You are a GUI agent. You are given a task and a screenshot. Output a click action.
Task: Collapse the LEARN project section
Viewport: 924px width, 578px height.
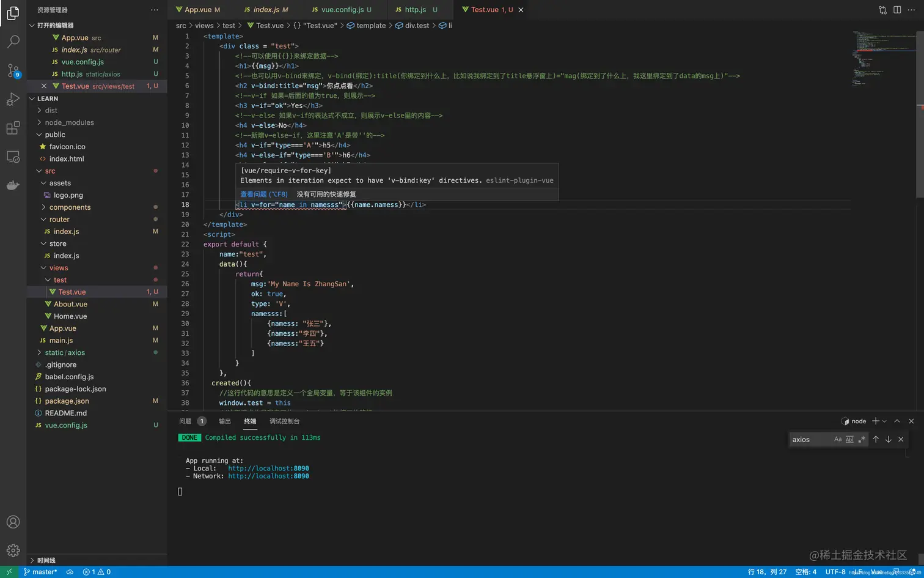97,98
